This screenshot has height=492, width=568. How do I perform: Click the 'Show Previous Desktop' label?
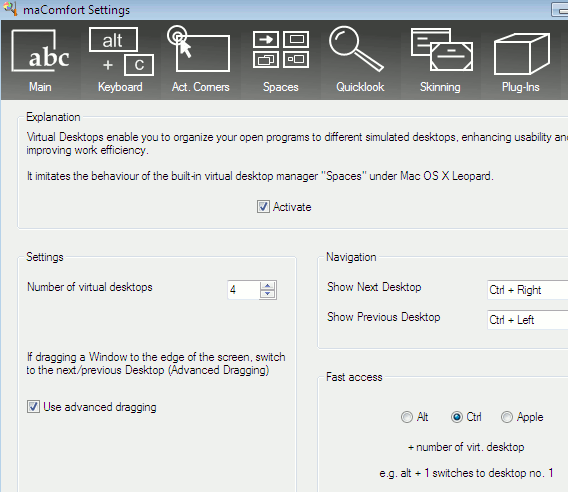click(x=384, y=317)
